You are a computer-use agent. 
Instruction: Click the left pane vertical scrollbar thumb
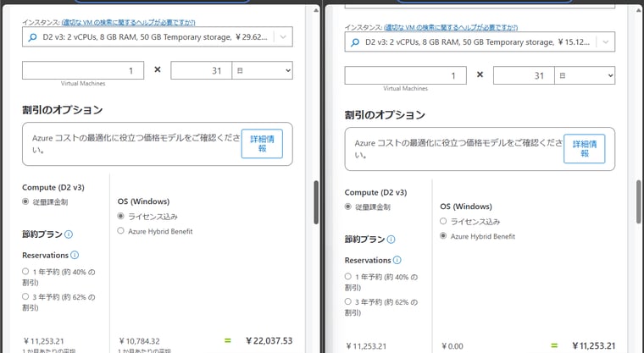coord(316,202)
